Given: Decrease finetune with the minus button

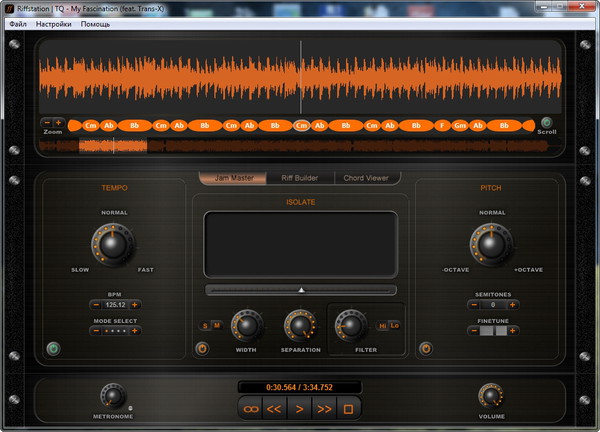Looking at the screenshot, I should [474, 331].
